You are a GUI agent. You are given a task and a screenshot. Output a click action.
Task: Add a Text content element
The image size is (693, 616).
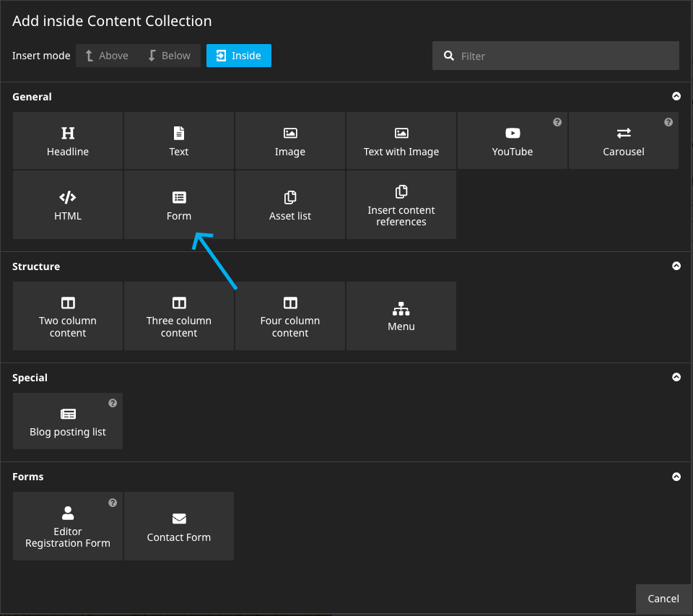pyautogui.click(x=179, y=141)
